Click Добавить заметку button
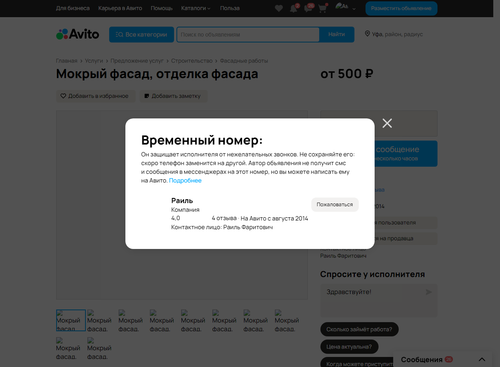Viewport: 500px width, 367px height. [x=173, y=96]
